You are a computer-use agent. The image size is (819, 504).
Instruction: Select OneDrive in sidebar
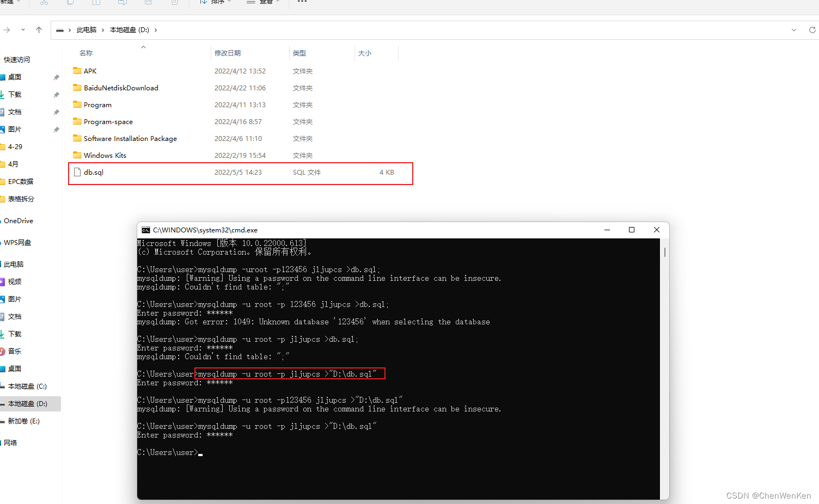pos(19,221)
